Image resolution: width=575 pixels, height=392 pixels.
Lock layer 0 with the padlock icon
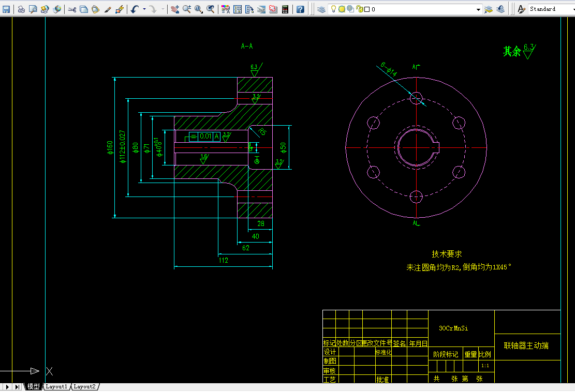point(359,9)
